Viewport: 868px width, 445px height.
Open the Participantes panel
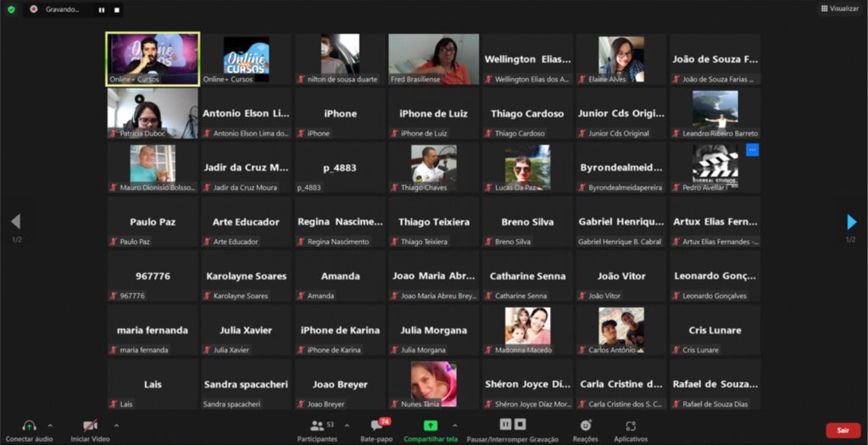(317, 426)
